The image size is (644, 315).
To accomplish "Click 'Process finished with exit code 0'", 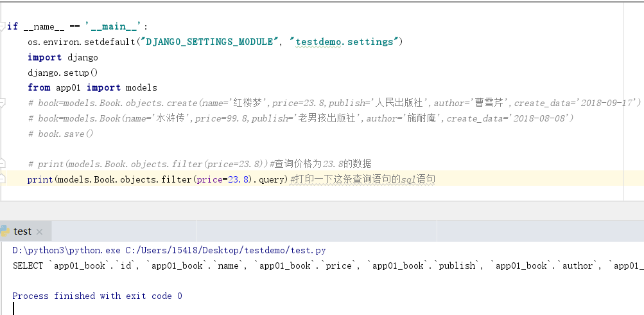I will click(98, 296).
